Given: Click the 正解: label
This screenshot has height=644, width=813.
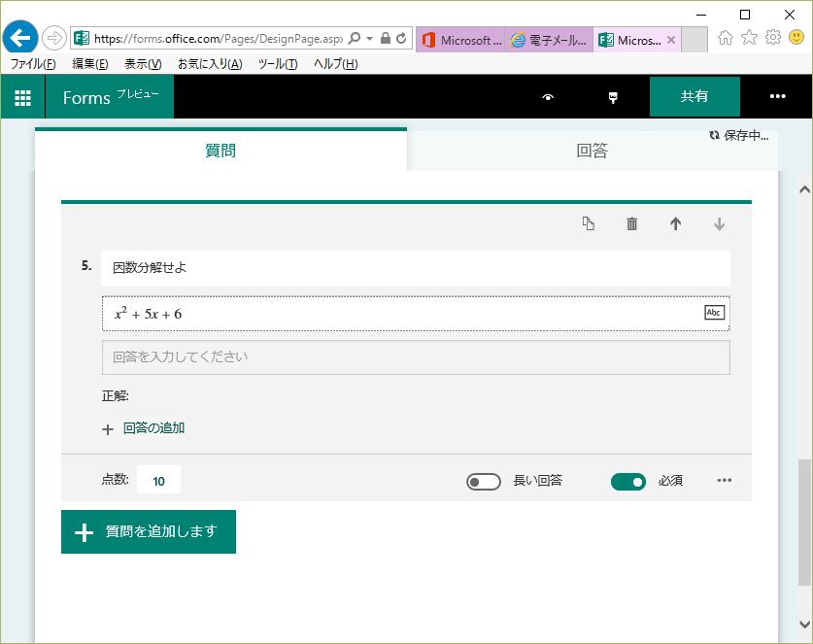Looking at the screenshot, I should [x=116, y=396].
